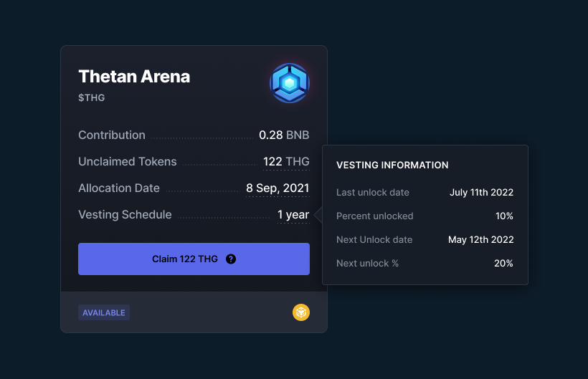Select the Thetan Arena title
This screenshot has height=379, width=588.
point(134,77)
